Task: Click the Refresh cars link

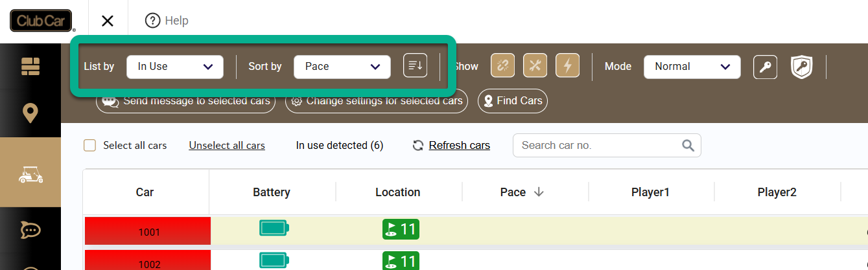Action: pos(460,146)
